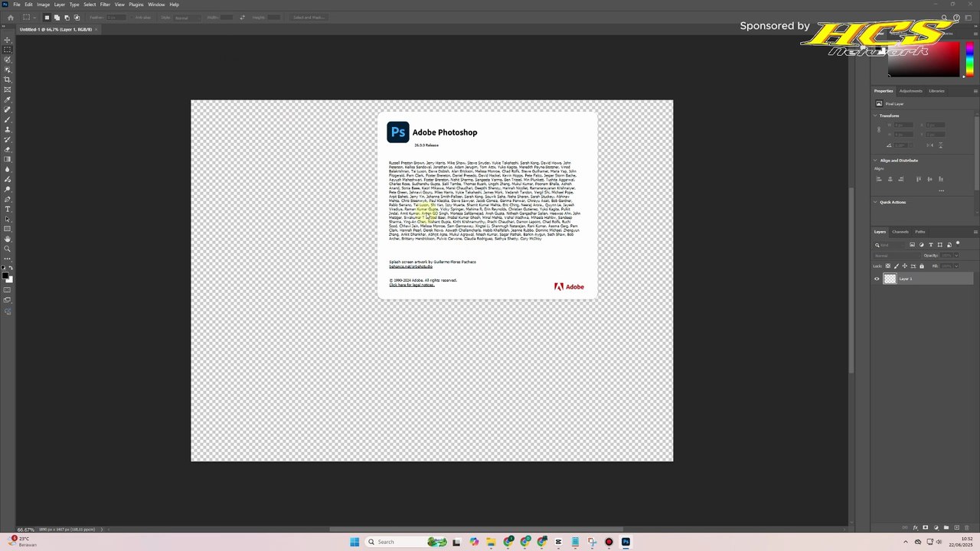Align top edges in Properties panel

[919, 179]
